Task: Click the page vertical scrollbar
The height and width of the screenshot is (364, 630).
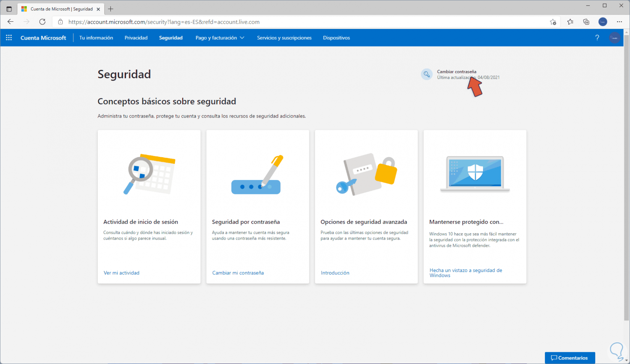Action: coord(627,177)
